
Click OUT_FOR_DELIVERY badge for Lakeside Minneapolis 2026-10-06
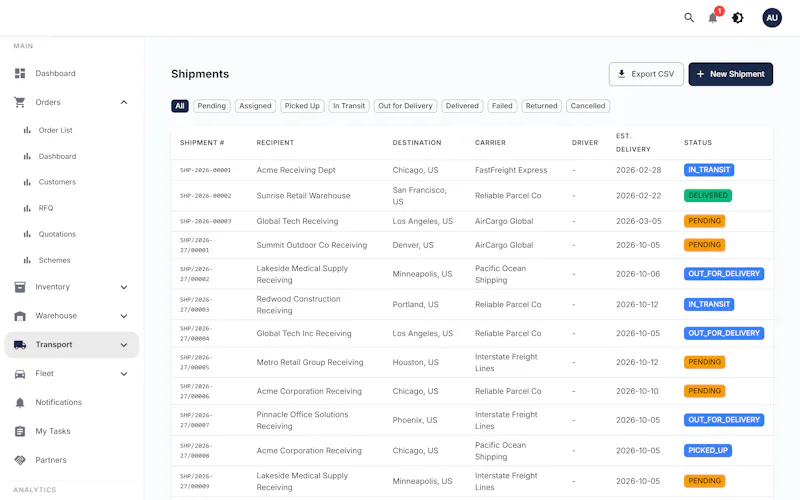coord(724,274)
